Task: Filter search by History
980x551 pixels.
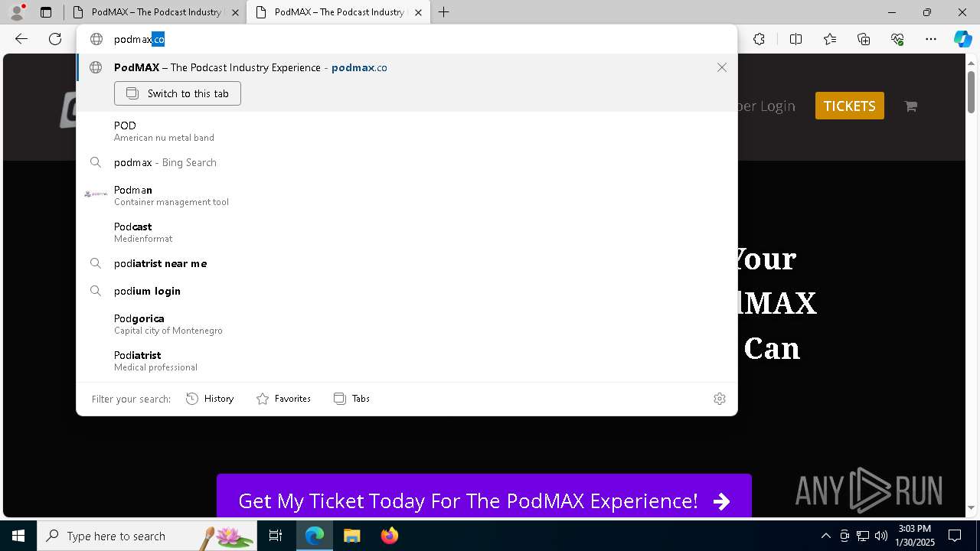Action: [x=210, y=399]
